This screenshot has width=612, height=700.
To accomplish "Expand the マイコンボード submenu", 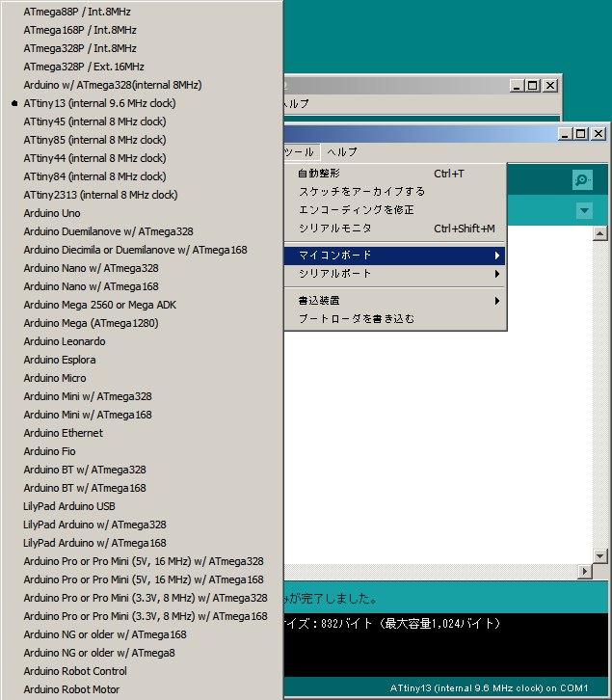I will (394, 256).
